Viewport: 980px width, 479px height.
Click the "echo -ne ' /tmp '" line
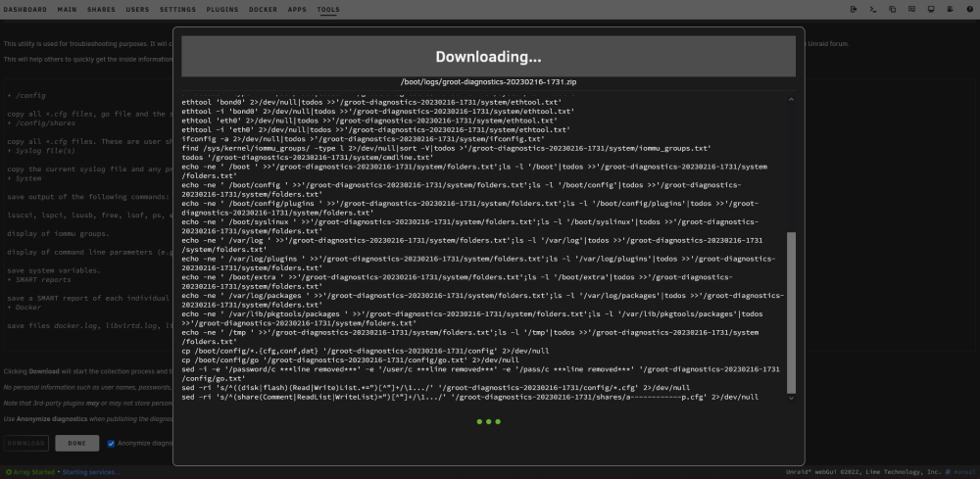pyautogui.click(x=470, y=337)
